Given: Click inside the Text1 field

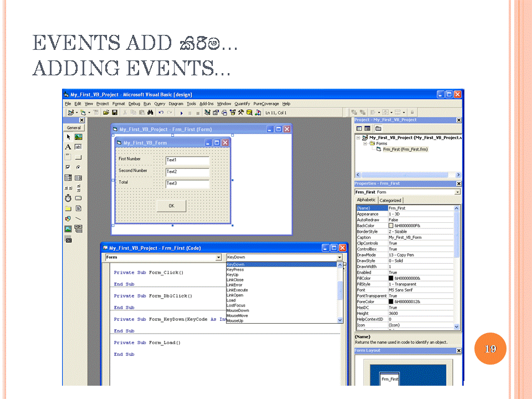Looking at the screenshot, I should pyautogui.click(x=187, y=160).
